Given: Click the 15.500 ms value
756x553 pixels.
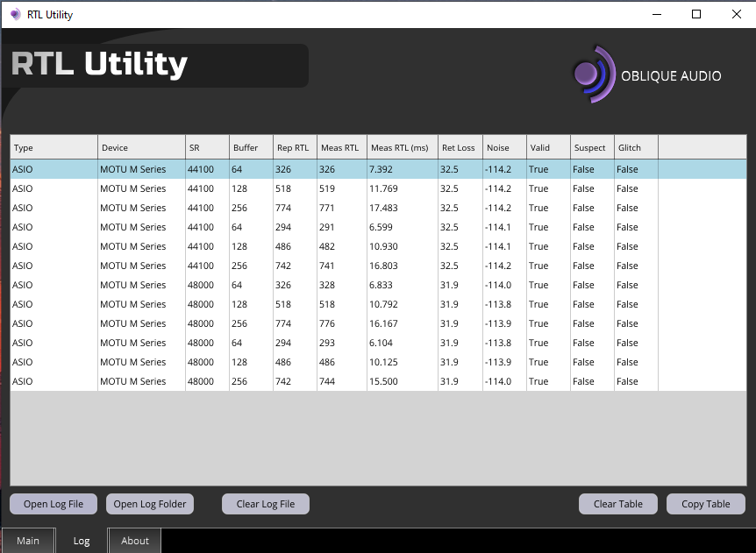Looking at the screenshot, I should click(383, 381).
